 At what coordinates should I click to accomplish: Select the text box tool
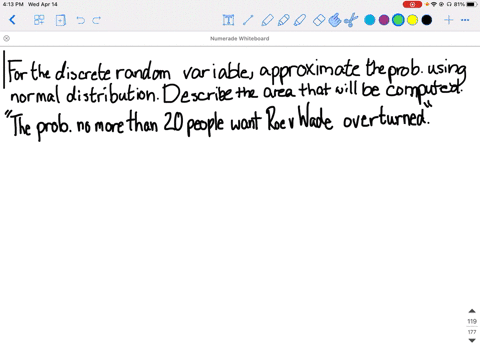[x=228, y=20]
